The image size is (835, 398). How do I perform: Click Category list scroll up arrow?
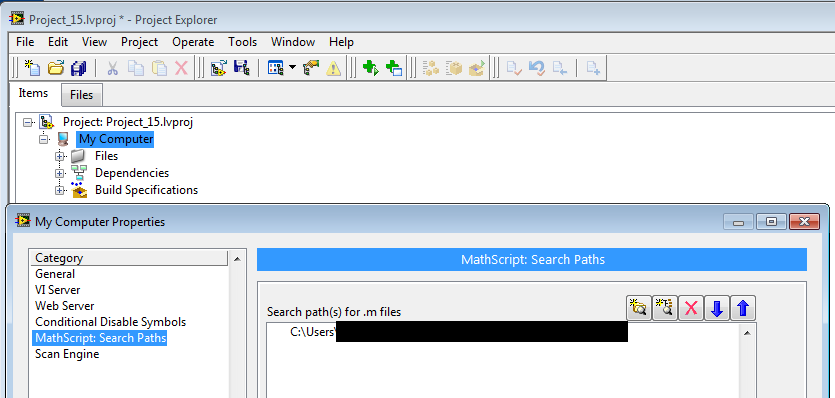point(237,258)
